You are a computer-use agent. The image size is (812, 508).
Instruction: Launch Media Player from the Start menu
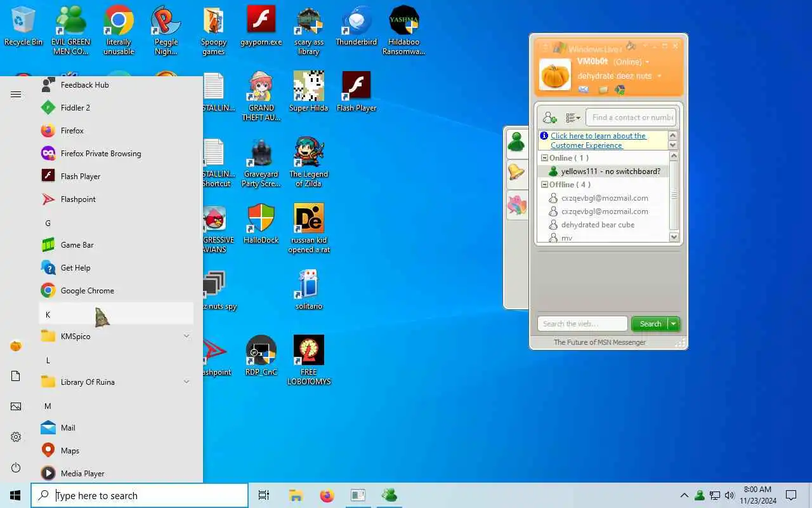116,474
